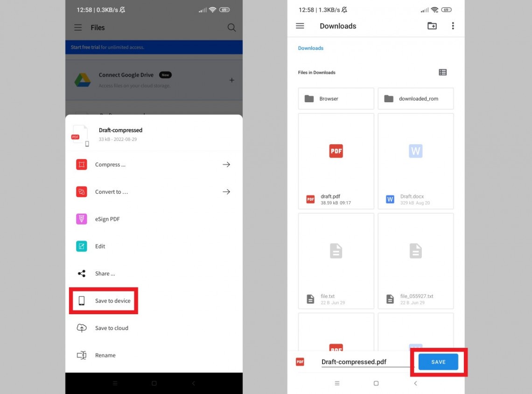
Task: Open the hamburger menu in Files
Action: point(77,28)
